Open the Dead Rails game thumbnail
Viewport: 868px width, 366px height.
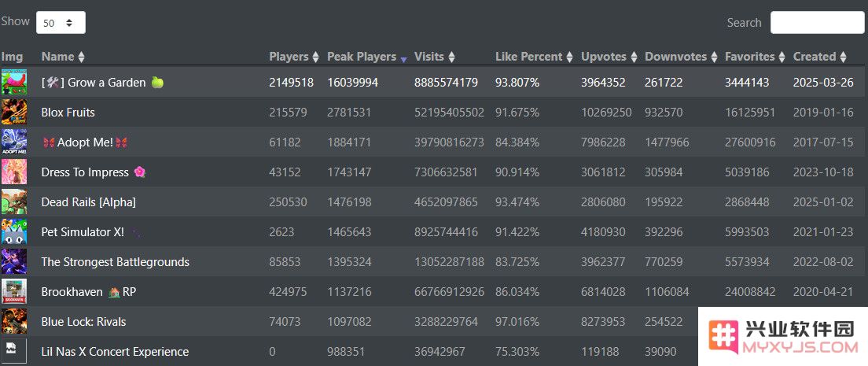pyautogui.click(x=14, y=201)
